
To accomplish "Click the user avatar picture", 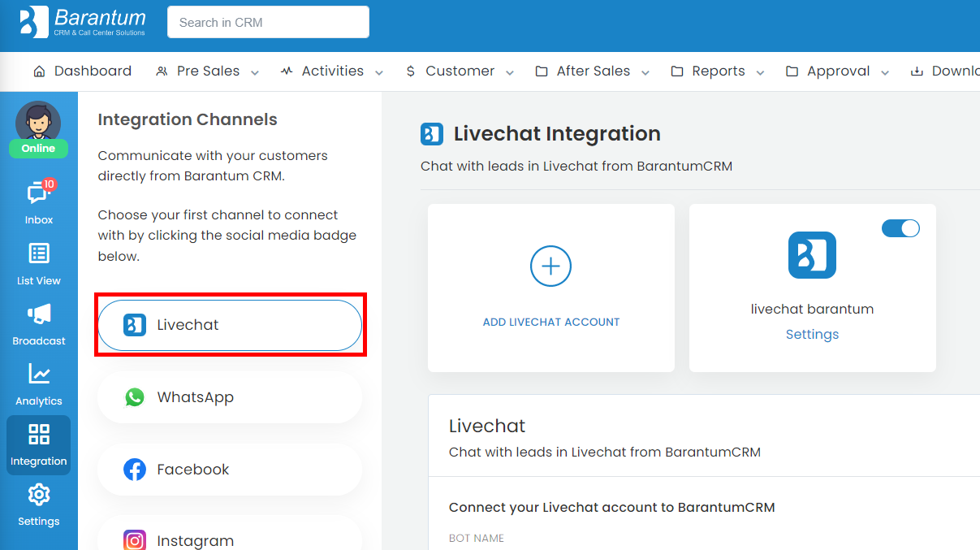I will 38,123.
